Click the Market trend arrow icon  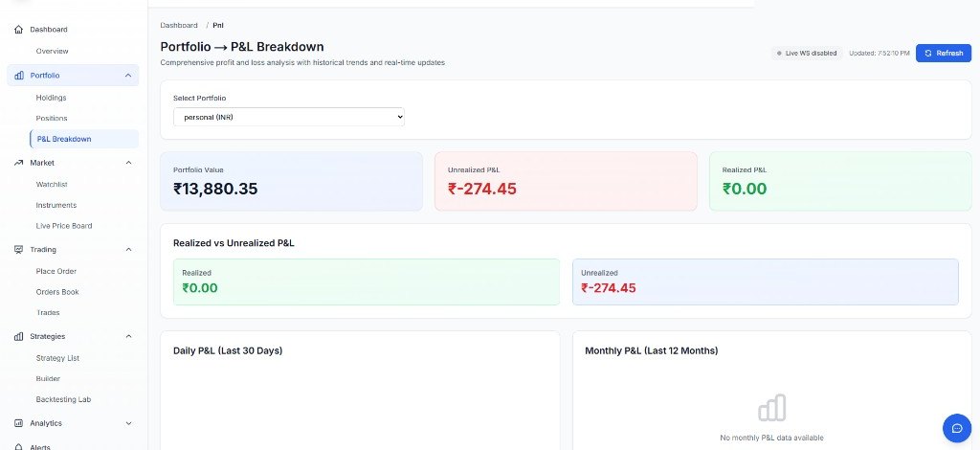[x=19, y=163]
